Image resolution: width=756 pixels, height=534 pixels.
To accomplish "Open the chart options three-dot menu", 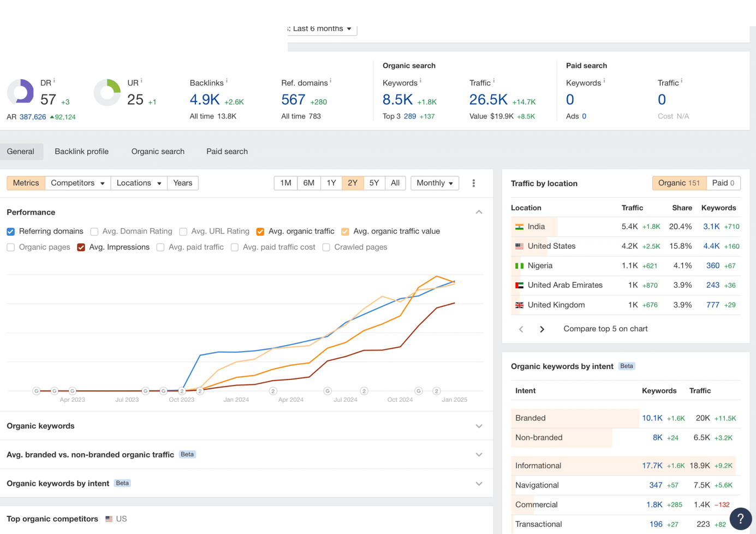I will [474, 183].
